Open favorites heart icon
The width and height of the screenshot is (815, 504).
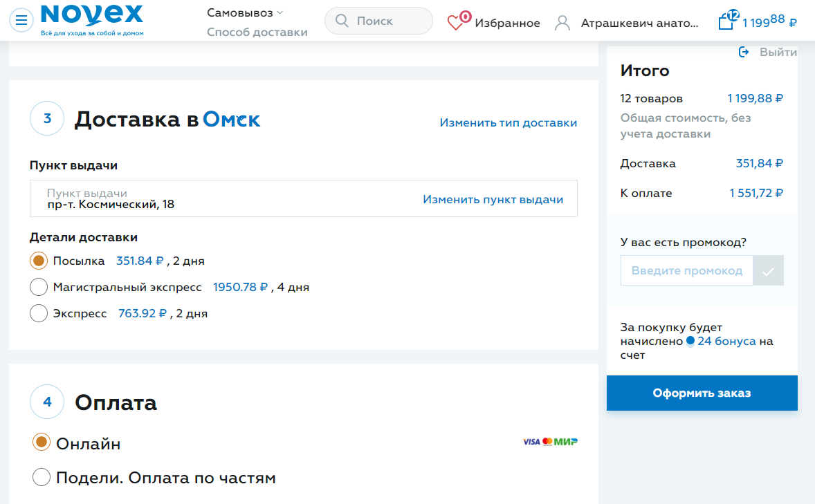click(x=457, y=22)
